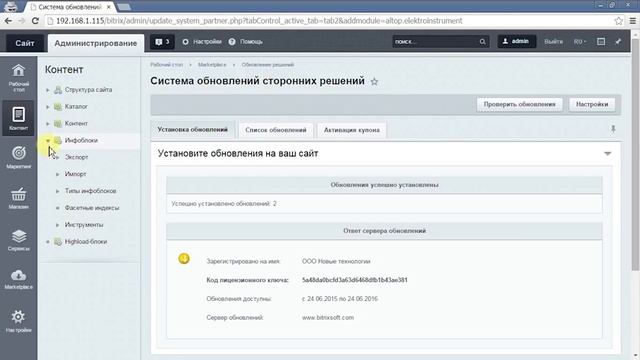Expand the Импорт sub-item arrow
640x360 pixels.
(58, 174)
